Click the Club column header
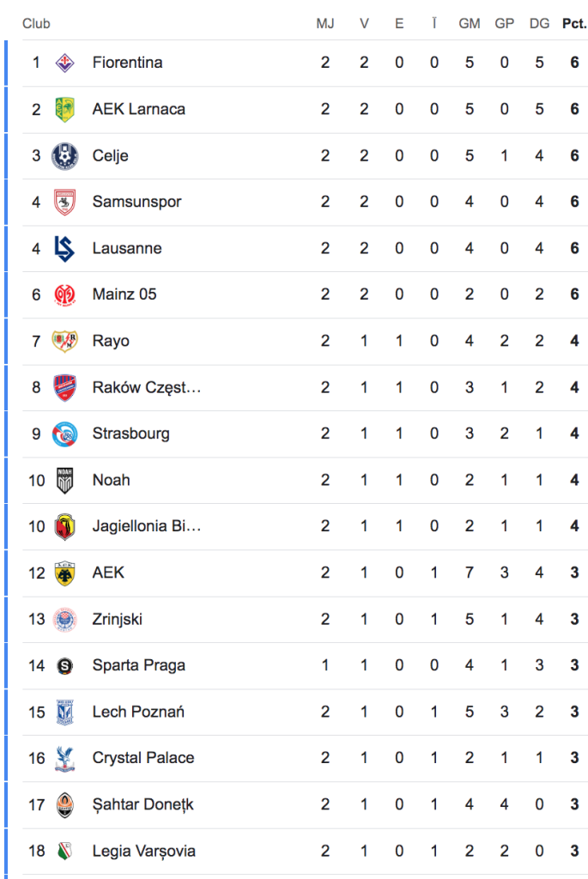This screenshot has height=879, width=588. [x=36, y=23]
